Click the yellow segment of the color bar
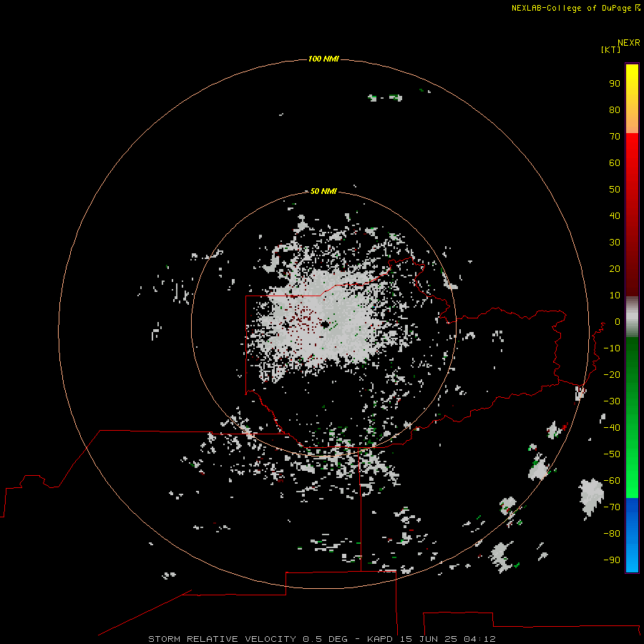 (632, 99)
